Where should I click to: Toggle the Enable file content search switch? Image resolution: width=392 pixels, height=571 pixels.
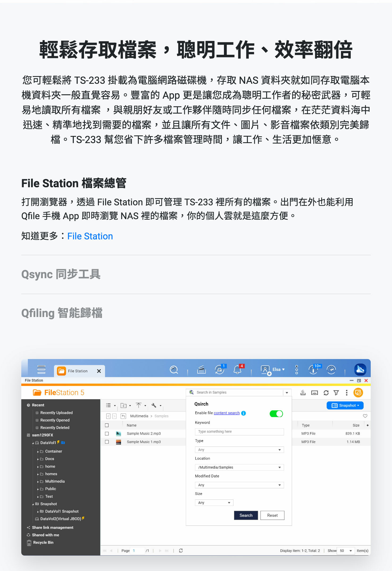[276, 414]
